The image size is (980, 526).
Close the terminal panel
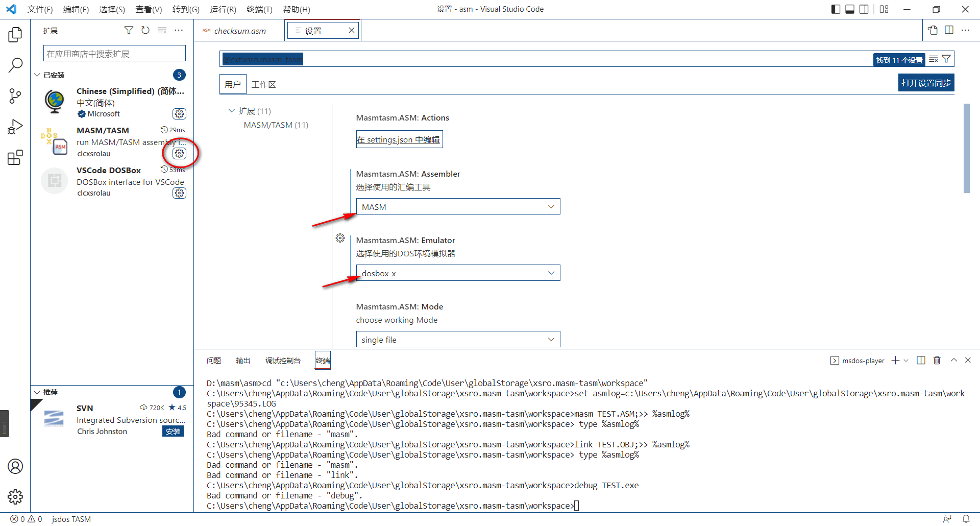[x=968, y=361]
